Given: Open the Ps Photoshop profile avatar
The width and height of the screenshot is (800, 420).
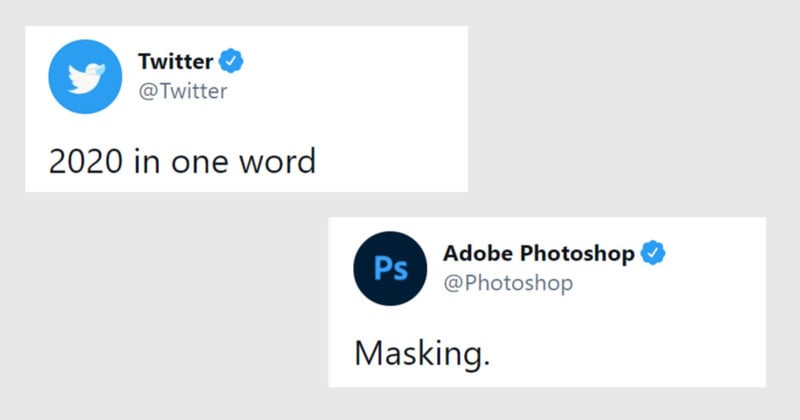Looking at the screenshot, I should 391,268.
